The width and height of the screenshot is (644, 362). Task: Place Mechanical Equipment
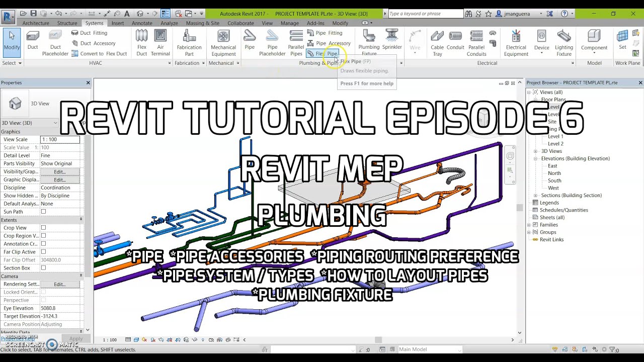[x=223, y=42]
